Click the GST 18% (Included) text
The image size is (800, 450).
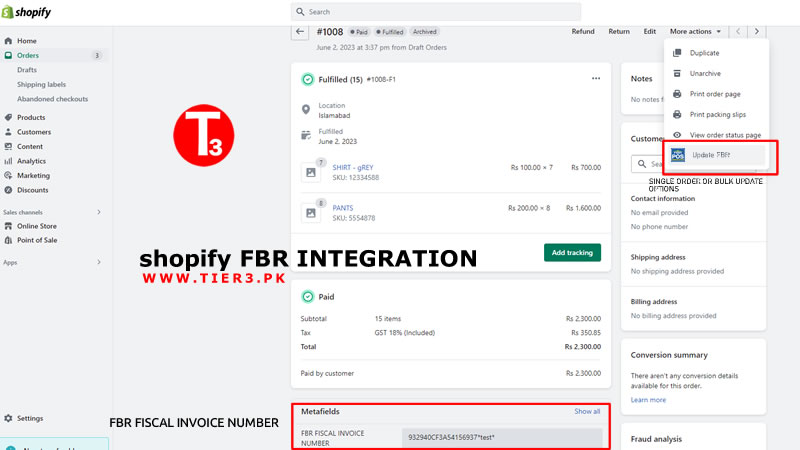pyautogui.click(x=405, y=333)
